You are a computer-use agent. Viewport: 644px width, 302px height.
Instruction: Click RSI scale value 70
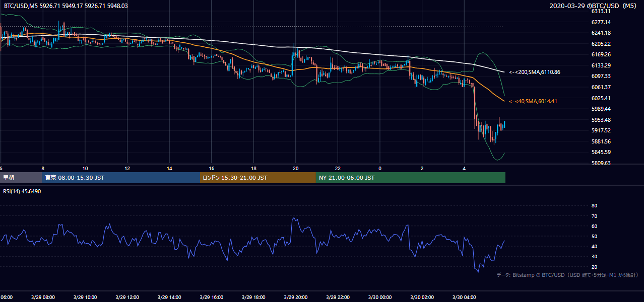coord(594,216)
